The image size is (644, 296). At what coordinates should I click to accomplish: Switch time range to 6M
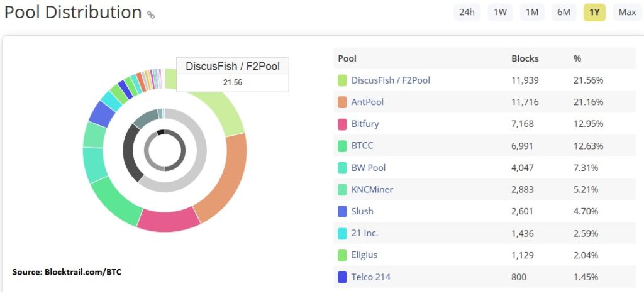click(564, 13)
